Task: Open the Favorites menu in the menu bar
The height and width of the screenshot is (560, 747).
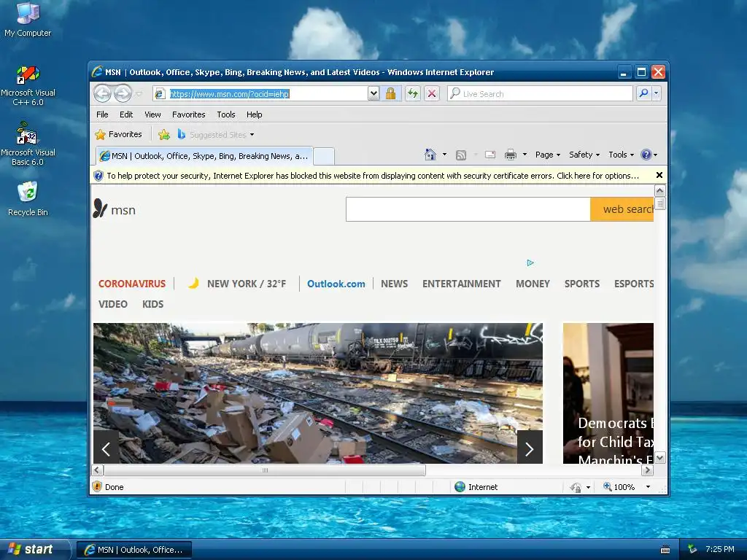Action: click(x=189, y=114)
